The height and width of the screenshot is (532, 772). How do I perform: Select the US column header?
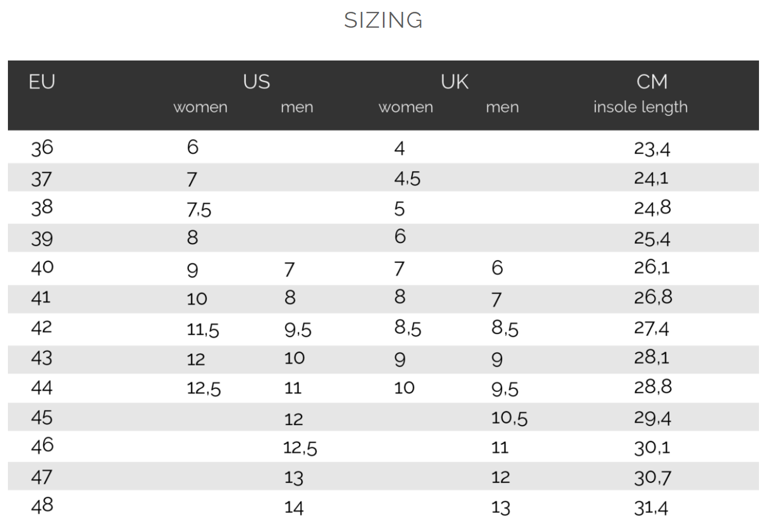[256, 82]
